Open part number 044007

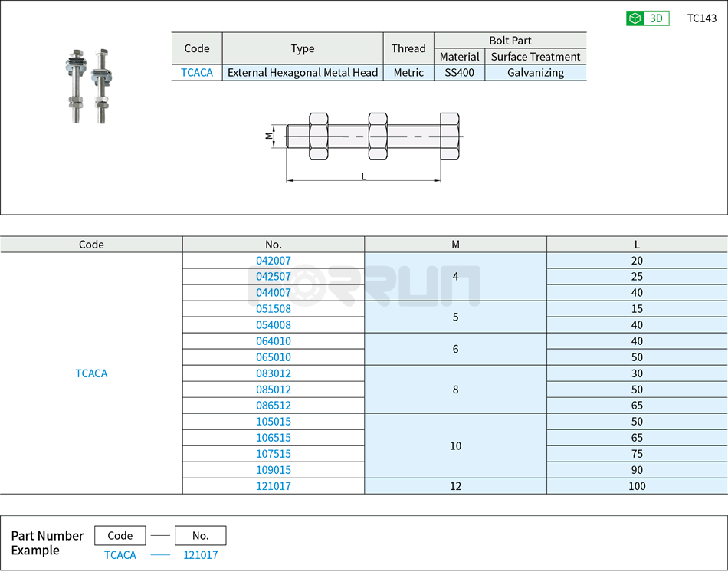pos(273,293)
